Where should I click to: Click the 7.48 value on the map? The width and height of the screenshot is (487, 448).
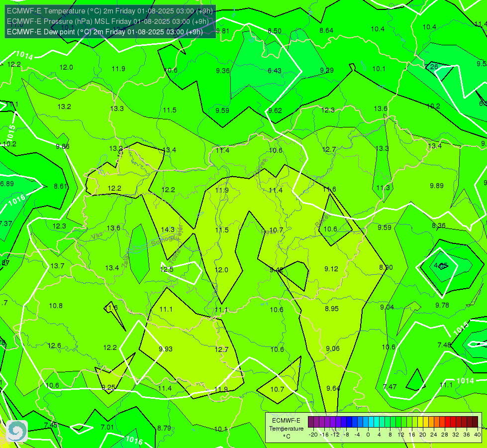(444, 345)
